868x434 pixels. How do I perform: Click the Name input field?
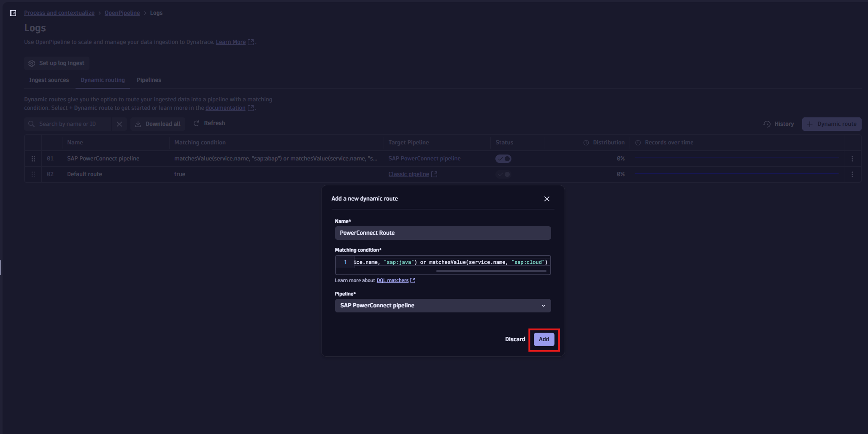pos(442,233)
